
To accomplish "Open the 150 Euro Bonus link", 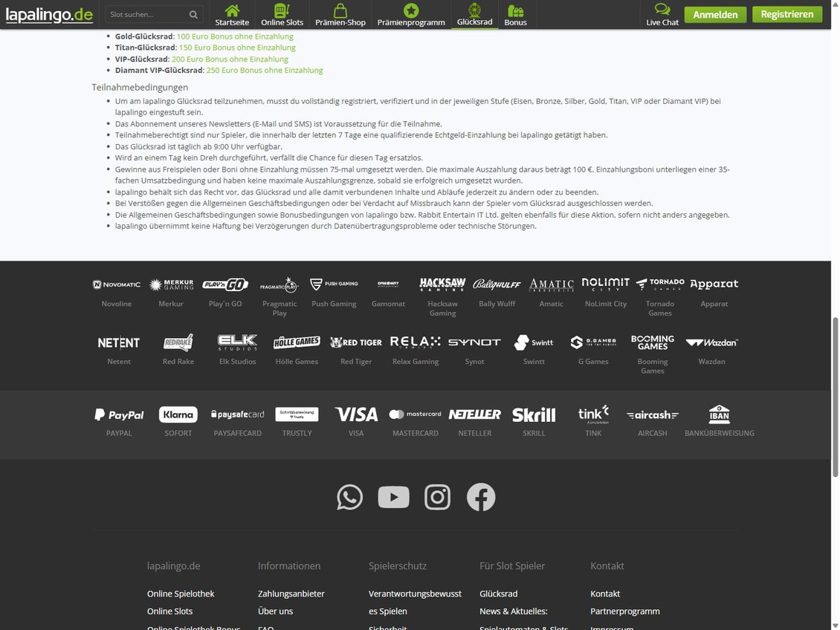I will point(237,48).
